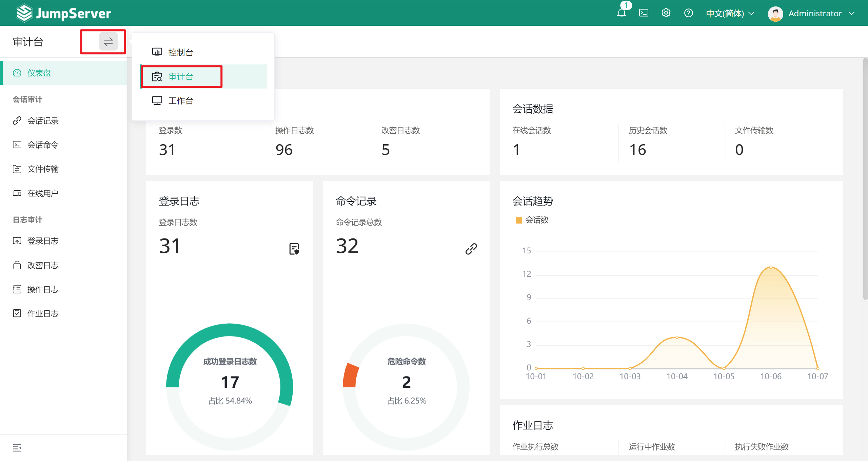
Task: Click the page vertical scrollbar
Action: (x=865, y=179)
